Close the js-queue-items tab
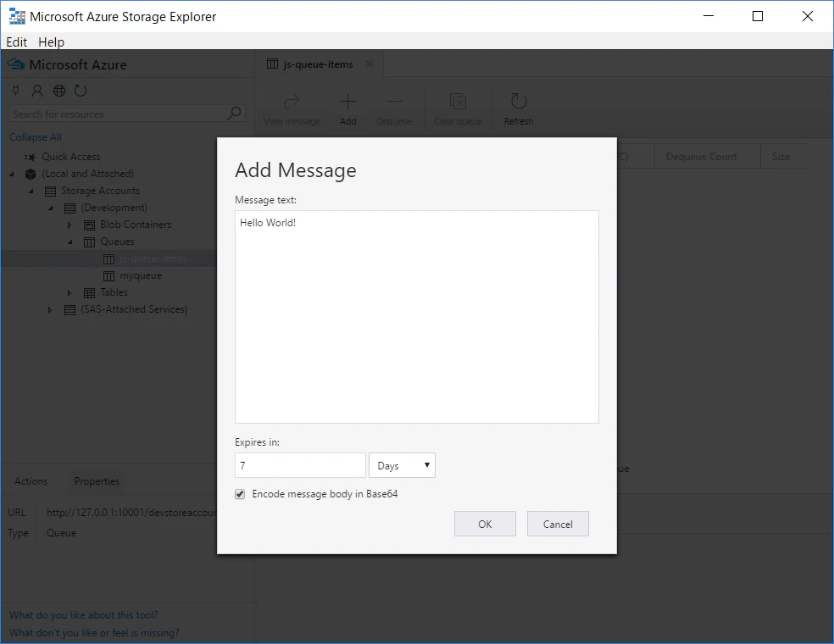834x644 pixels. click(370, 64)
